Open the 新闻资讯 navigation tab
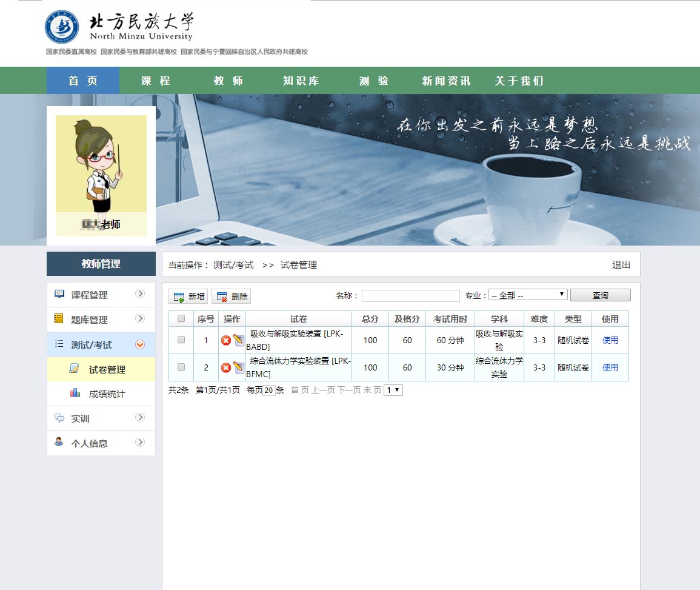The height and width of the screenshot is (590, 700). [x=446, y=81]
